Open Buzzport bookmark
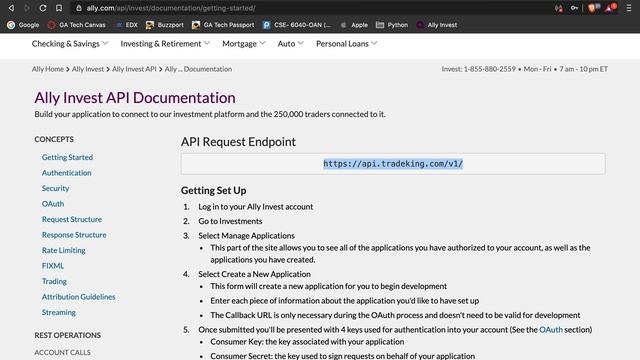The width and height of the screenshot is (640, 360). pyautogui.click(x=164, y=25)
